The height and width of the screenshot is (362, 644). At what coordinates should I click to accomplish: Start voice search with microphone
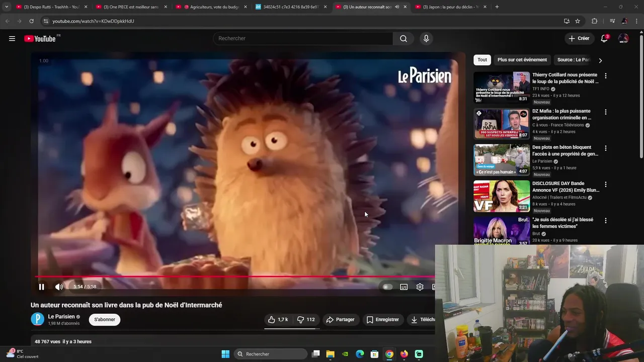pos(426,38)
